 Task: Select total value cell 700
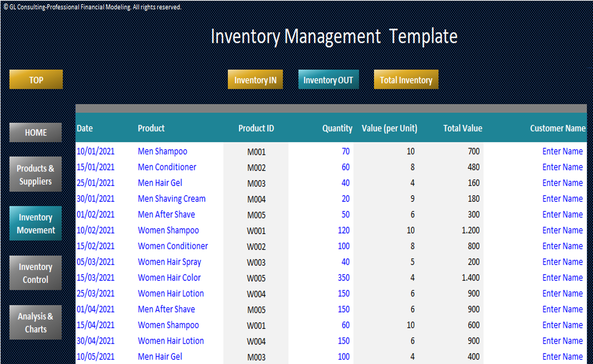(474, 151)
